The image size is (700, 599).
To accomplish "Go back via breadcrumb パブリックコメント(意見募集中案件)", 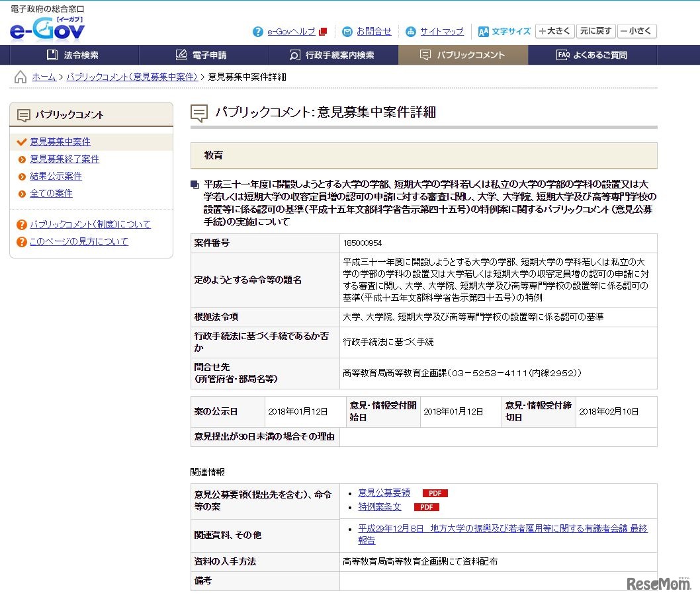I will click(x=130, y=77).
